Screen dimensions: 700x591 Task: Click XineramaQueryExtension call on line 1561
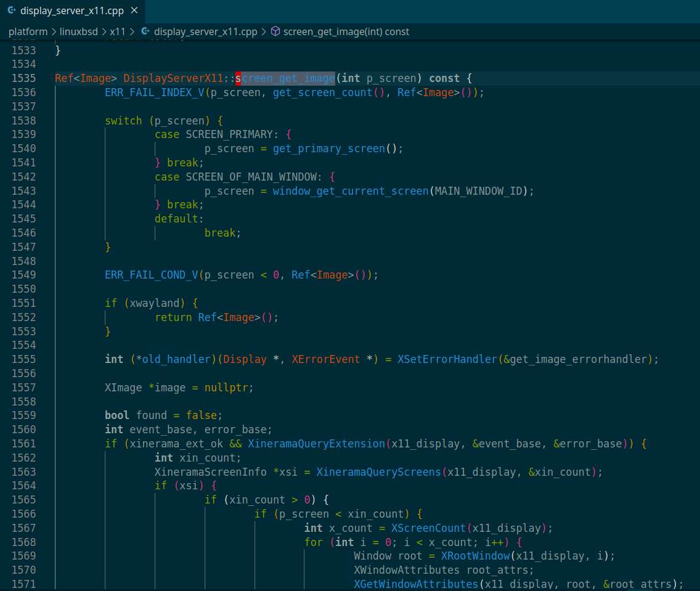tap(316, 444)
